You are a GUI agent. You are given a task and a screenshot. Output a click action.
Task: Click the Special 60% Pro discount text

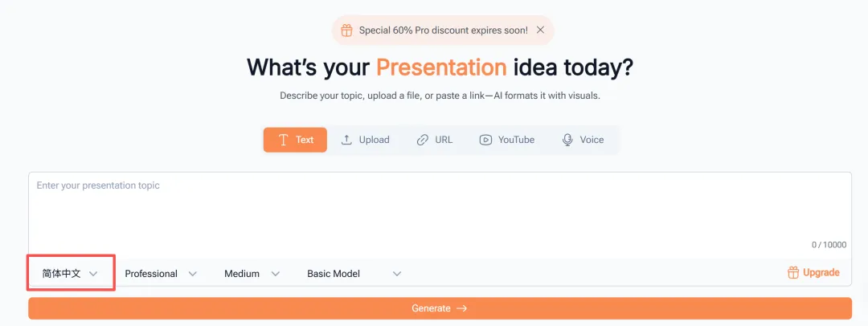444,31
